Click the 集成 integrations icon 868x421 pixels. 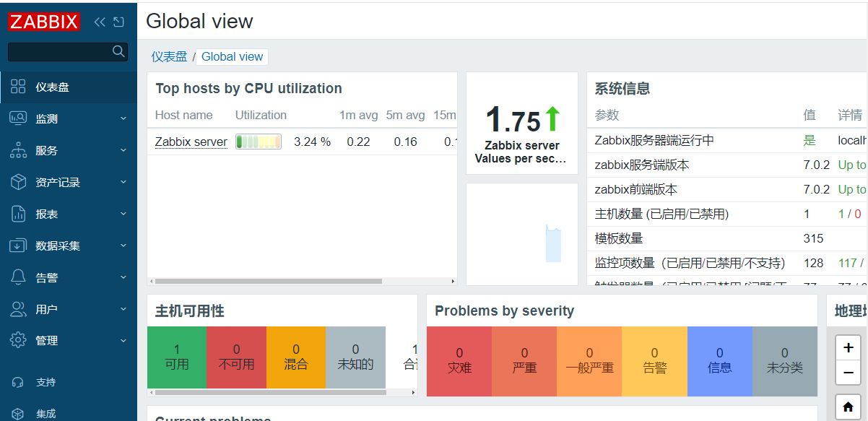[19, 414]
